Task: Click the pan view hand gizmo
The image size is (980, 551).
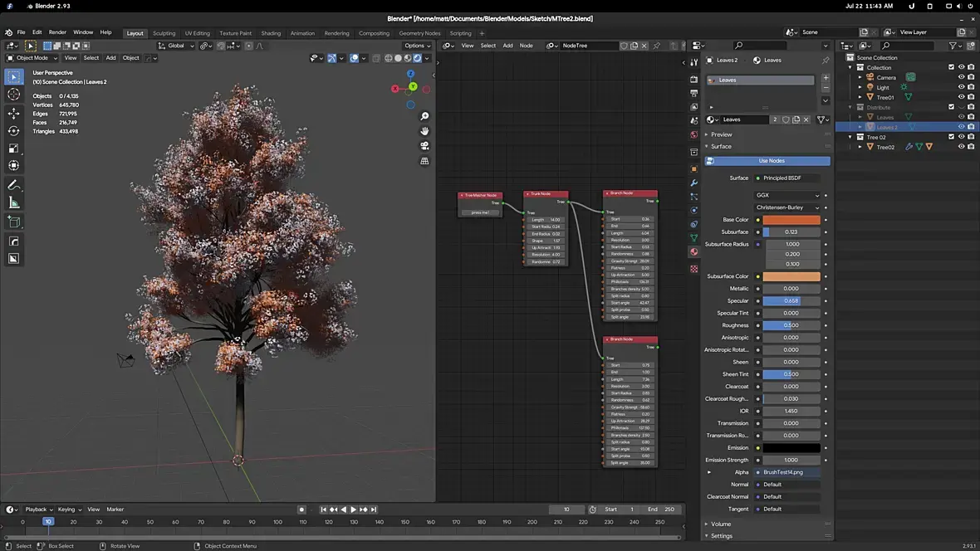Action: click(x=424, y=131)
